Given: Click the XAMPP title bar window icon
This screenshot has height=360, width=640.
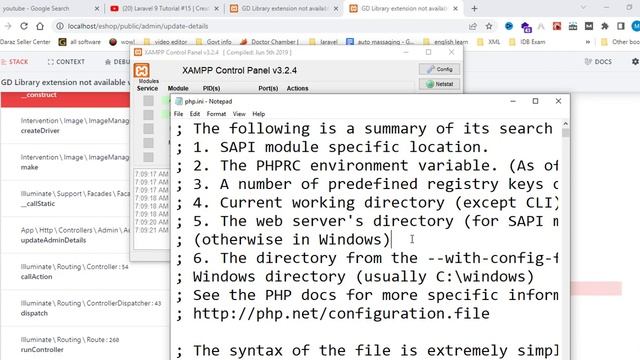Looking at the screenshot, I should [x=138, y=52].
